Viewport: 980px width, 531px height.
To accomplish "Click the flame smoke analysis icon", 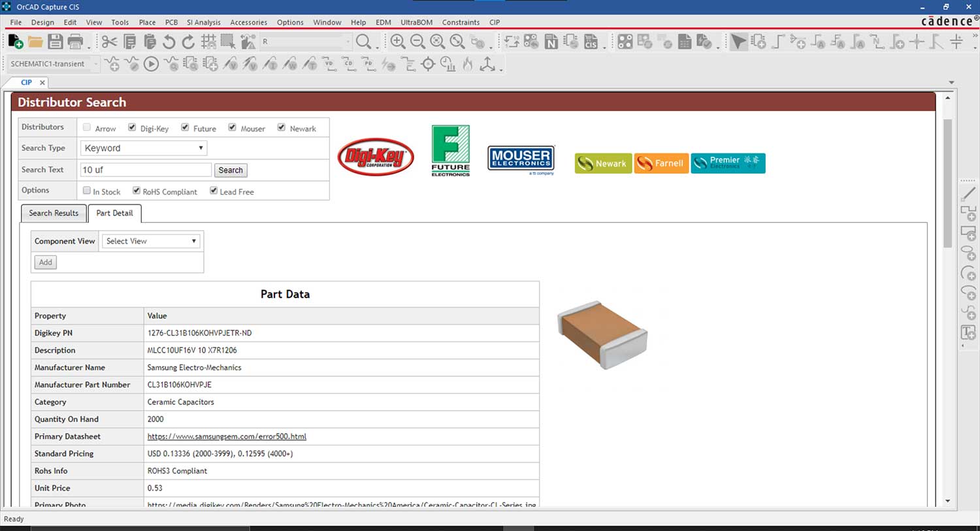I will [x=468, y=64].
